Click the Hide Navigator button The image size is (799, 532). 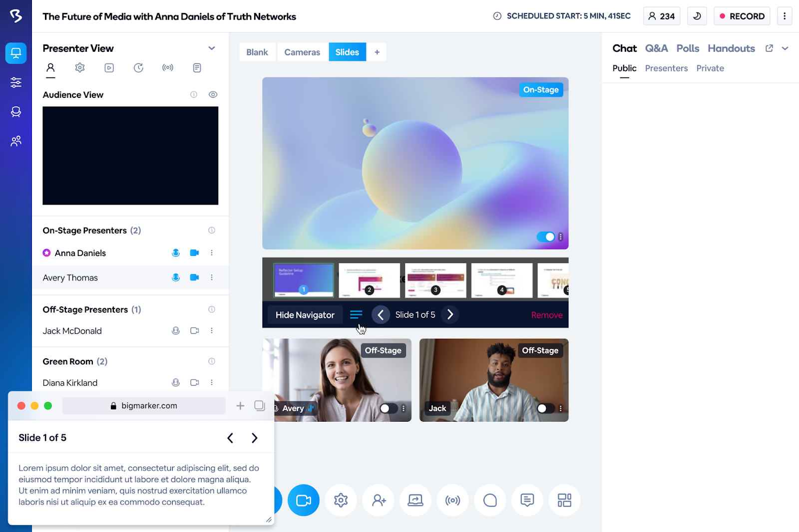point(305,315)
